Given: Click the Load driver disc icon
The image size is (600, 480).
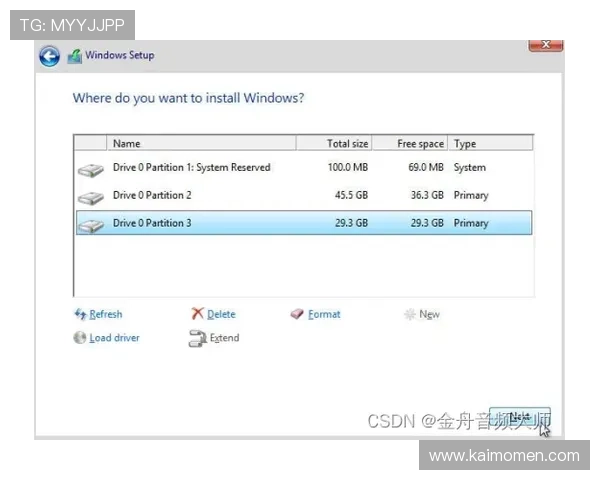Looking at the screenshot, I should (x=80, y=338).
